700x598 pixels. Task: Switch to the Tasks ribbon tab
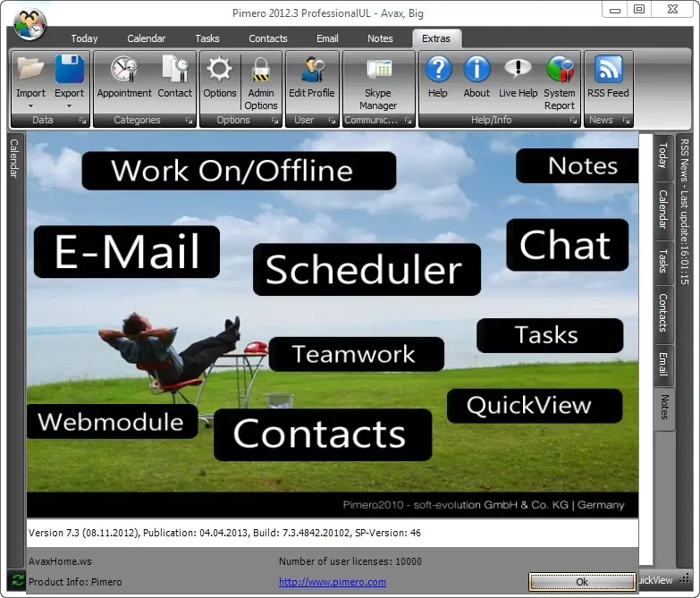(207, 38)
